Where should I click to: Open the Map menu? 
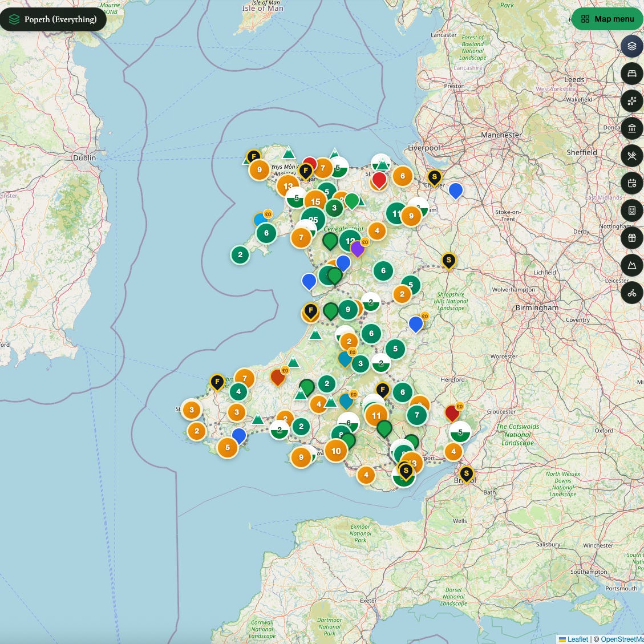607,19
